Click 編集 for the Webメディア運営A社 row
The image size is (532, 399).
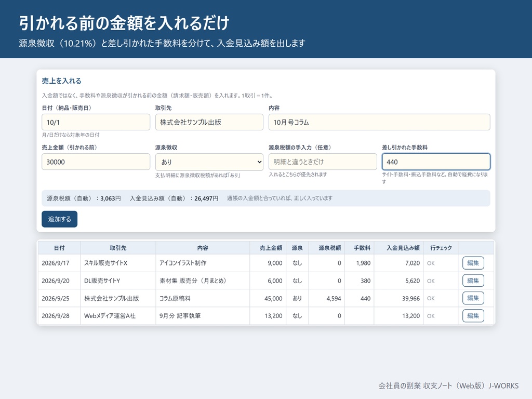pos(473,316)
